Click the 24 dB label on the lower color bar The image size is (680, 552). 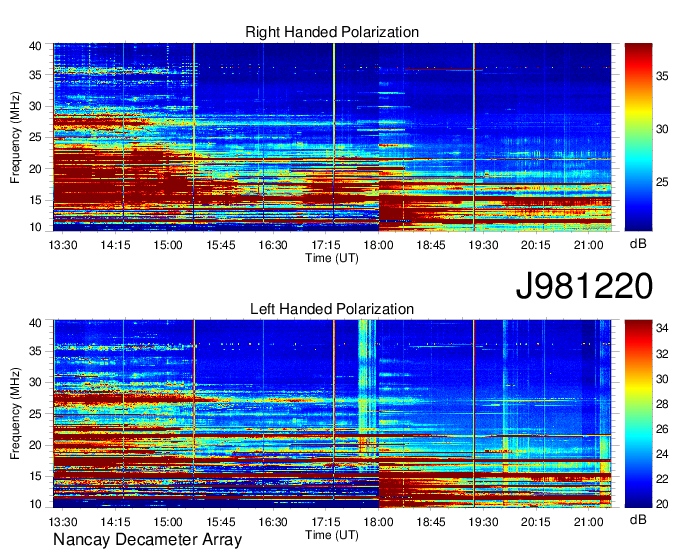coord(662,454)
